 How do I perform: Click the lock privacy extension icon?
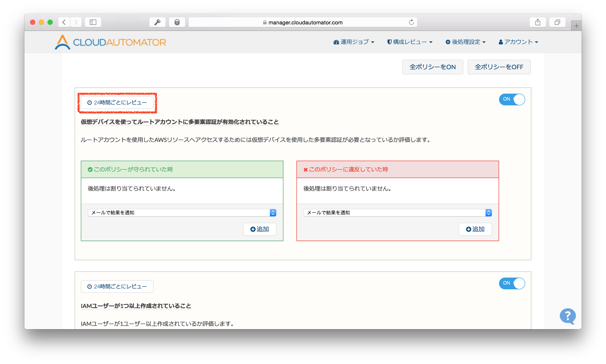tap(177, 22)
